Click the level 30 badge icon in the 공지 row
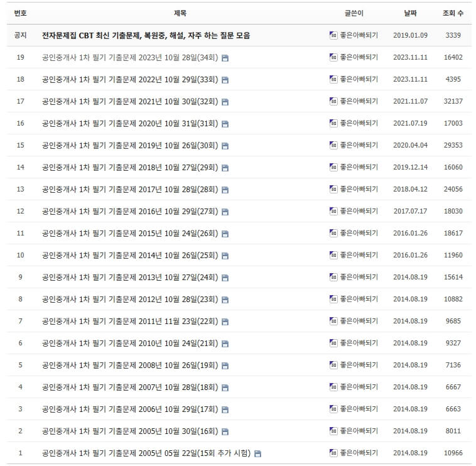Viewport: 476px width, 466px height. click(333, 35)
